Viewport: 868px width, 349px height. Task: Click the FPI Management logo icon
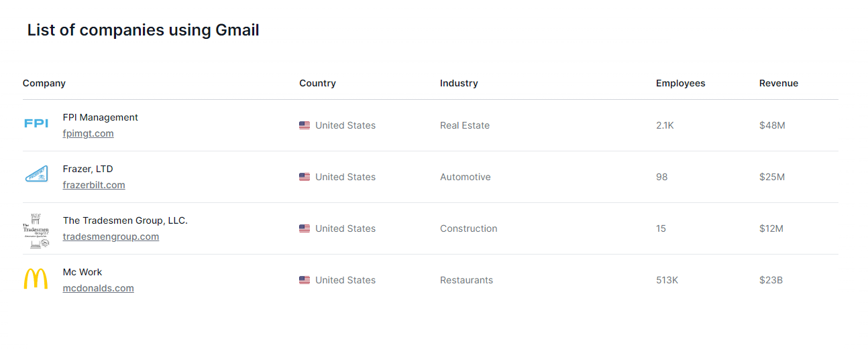36,123
